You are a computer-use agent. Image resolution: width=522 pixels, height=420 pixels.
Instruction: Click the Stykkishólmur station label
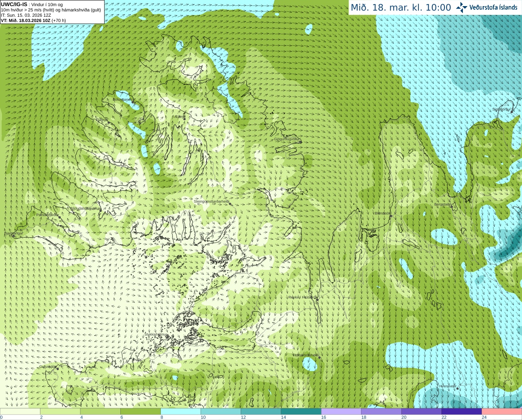(x=156, y=334)
